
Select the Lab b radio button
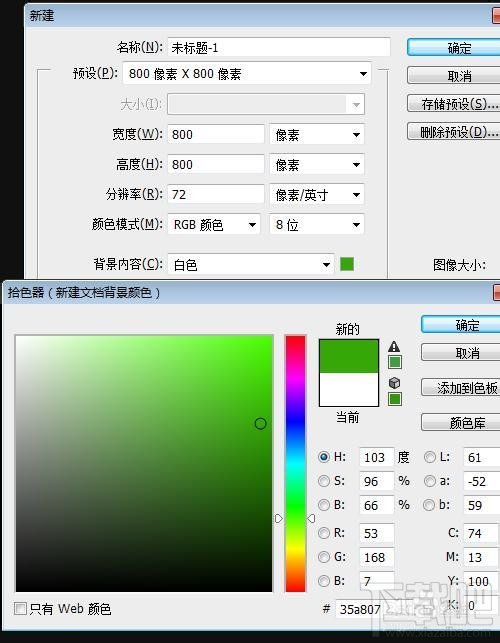[429, 505]
